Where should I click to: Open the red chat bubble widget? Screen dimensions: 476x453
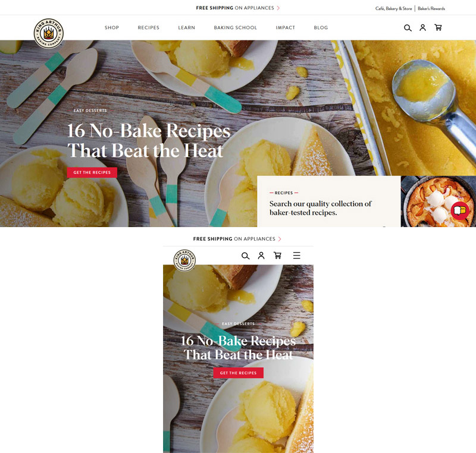tap(460, 210)
